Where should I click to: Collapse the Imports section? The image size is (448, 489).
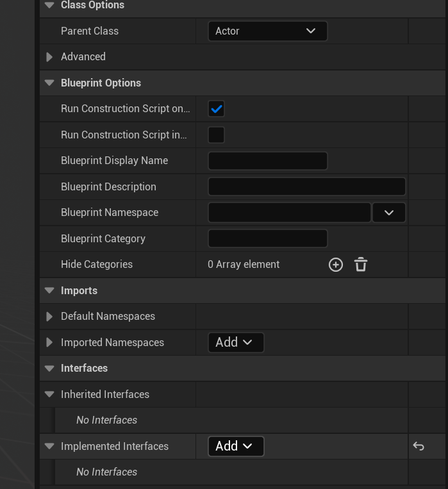click(49, 290)
